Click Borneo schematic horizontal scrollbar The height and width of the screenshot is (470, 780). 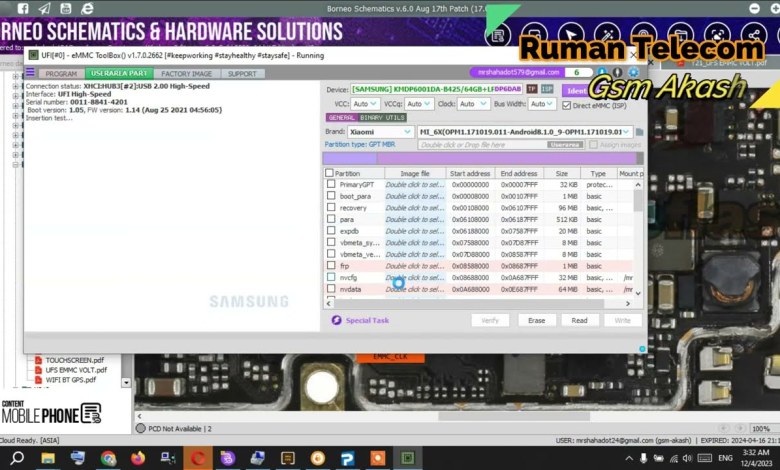coord(514,416)
